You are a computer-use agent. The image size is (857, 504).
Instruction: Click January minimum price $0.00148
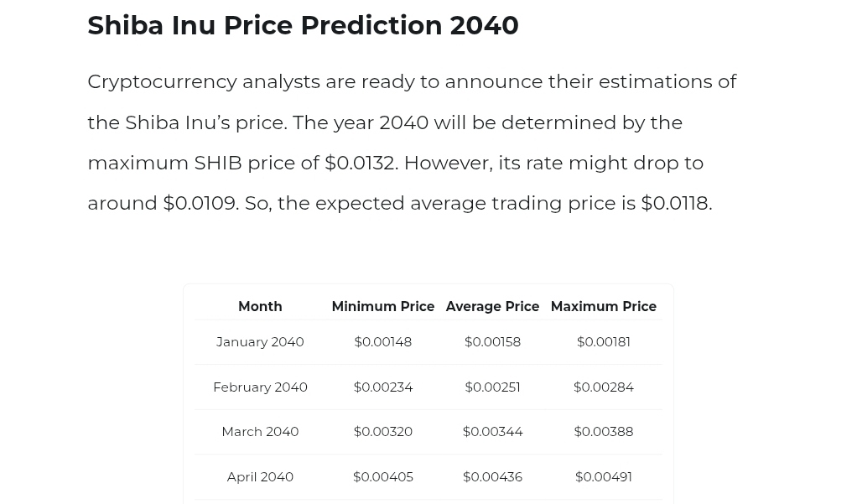(x=382, y=342)
